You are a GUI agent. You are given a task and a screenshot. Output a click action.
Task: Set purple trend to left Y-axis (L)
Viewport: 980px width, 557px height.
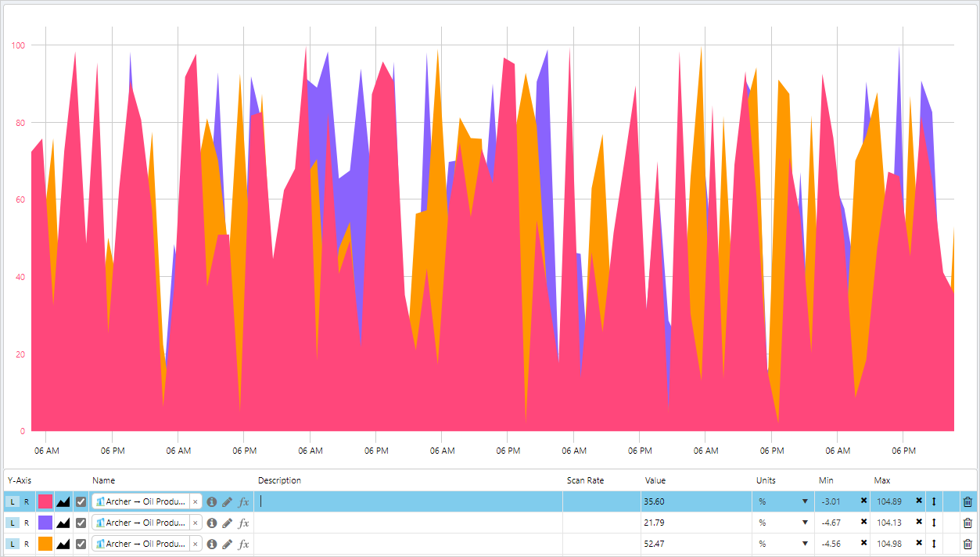click(13, 523)
